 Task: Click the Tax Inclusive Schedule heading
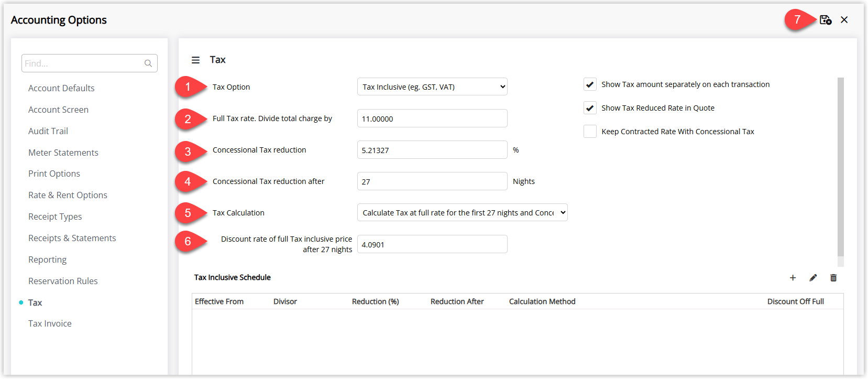(233, 277)
